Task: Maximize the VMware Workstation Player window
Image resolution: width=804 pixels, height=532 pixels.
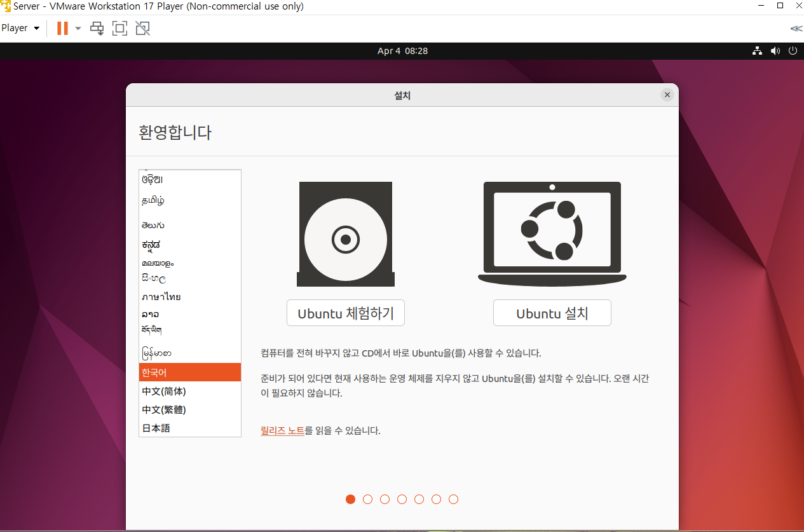Action: click(780, 6)
